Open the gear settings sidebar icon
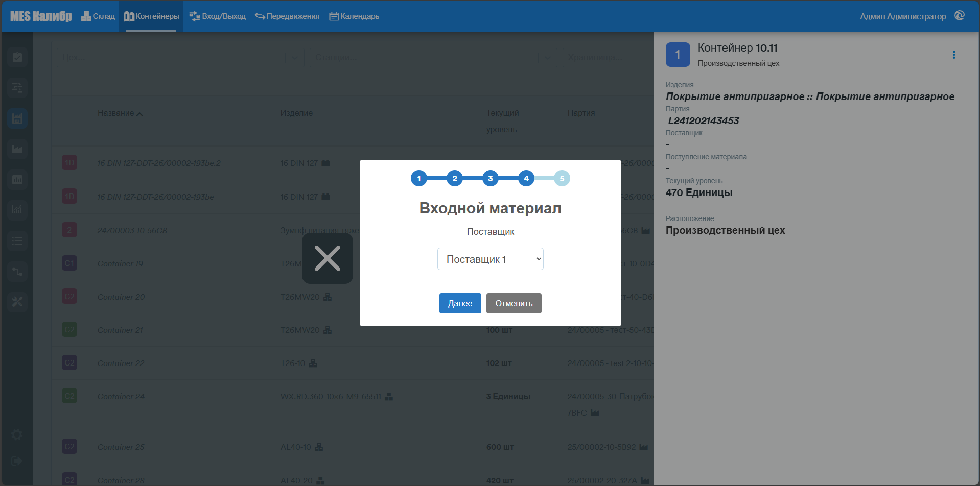The width and height of the screenshot is (980, 486). tap(17, 434)
